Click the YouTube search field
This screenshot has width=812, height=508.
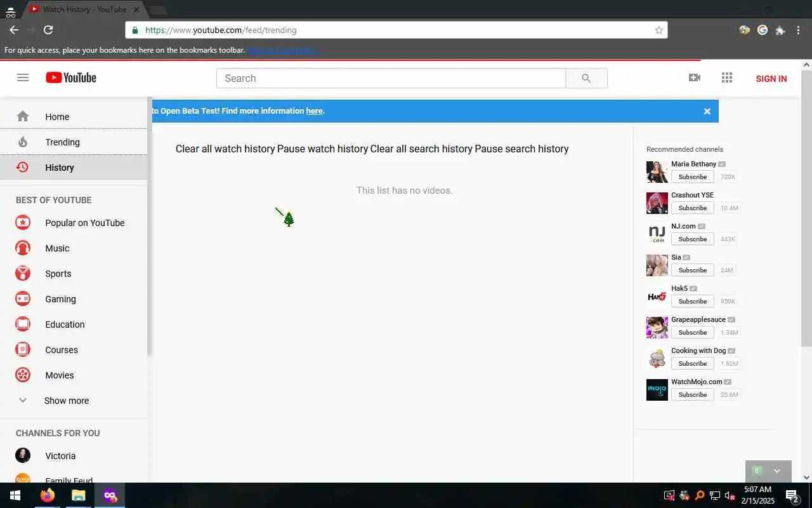[391, 78]
